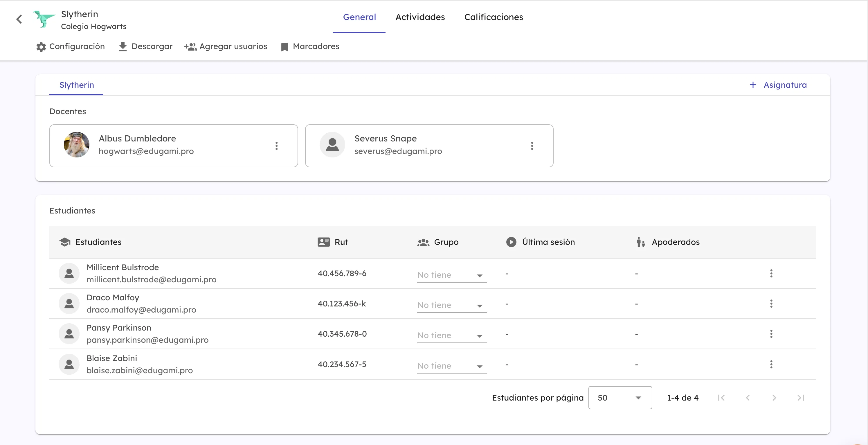
Task: Open options menu for Albus Dumbledore
Action: 276,146
